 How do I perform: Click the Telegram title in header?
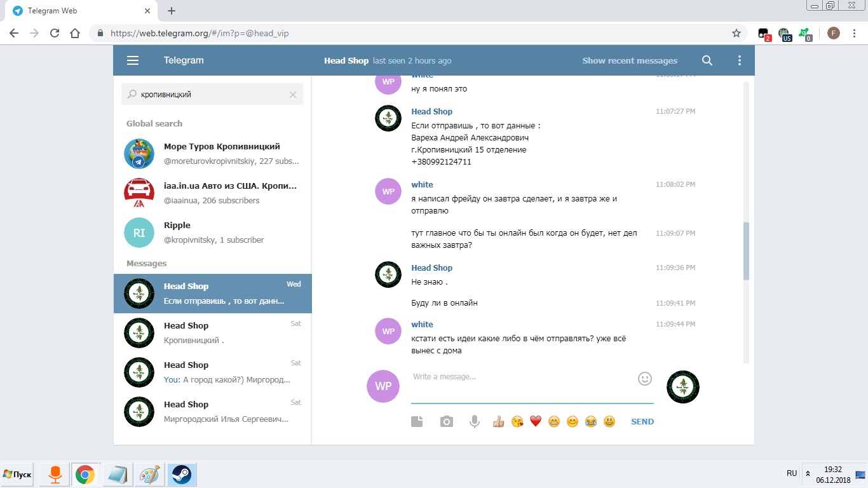tap(184, 60)
